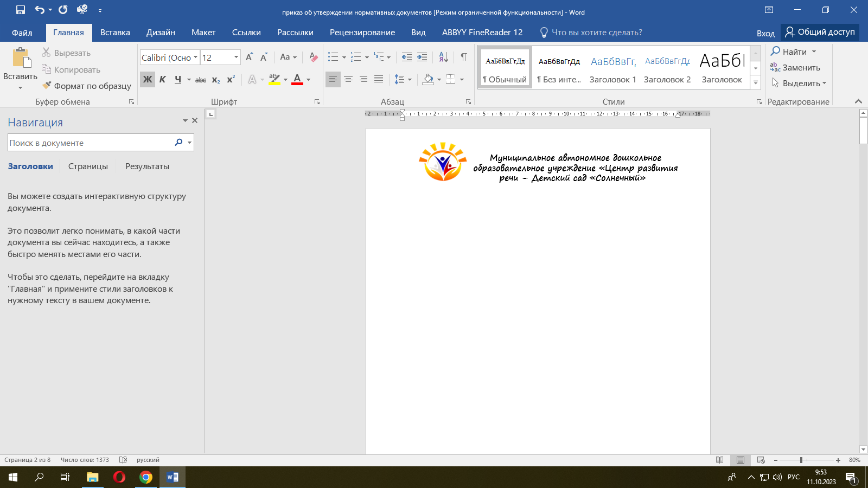Open the Вставка ribbon tab

(x=115, y=33)
